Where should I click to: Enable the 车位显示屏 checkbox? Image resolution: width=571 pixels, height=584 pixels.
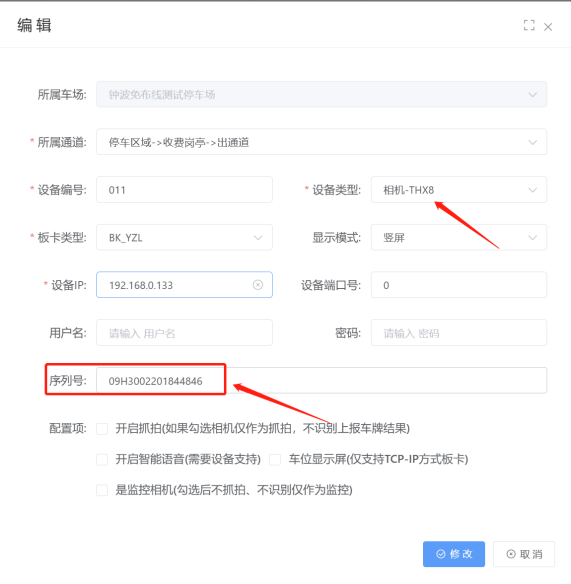(275, 459)
